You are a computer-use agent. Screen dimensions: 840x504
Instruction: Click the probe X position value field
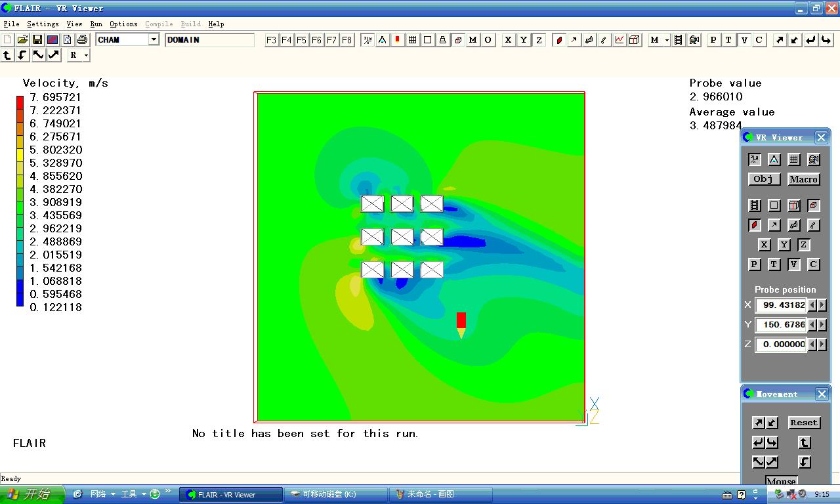[781, 305]
